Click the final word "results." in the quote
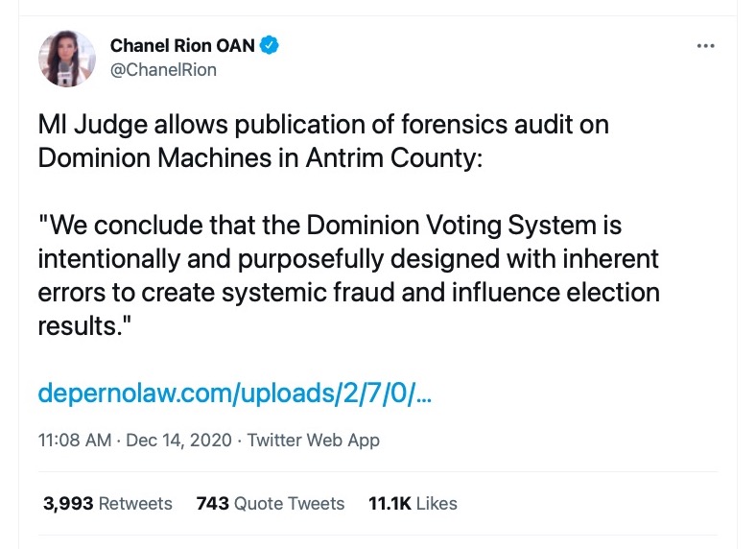The width and height of the screenshot is (756, 549). click(83, 325)
